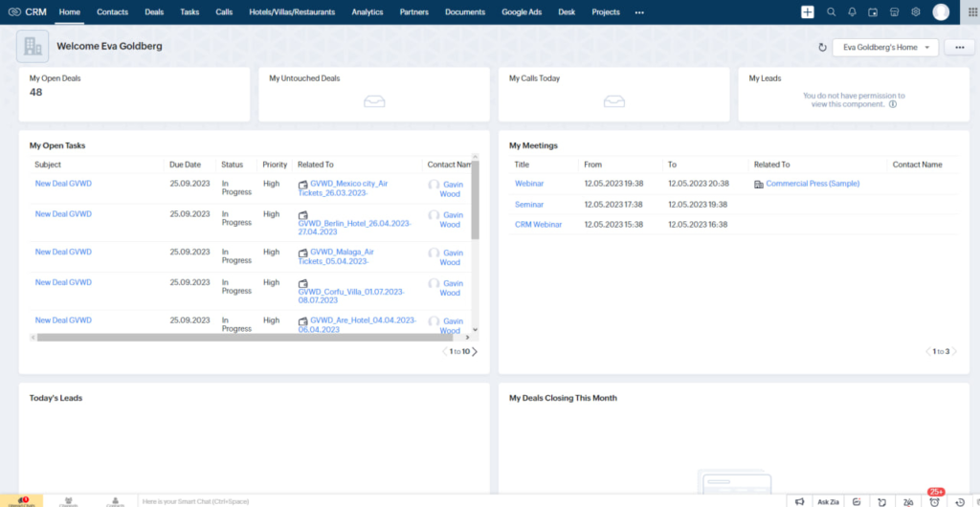Click the plus create-new icon

(808, 11)
